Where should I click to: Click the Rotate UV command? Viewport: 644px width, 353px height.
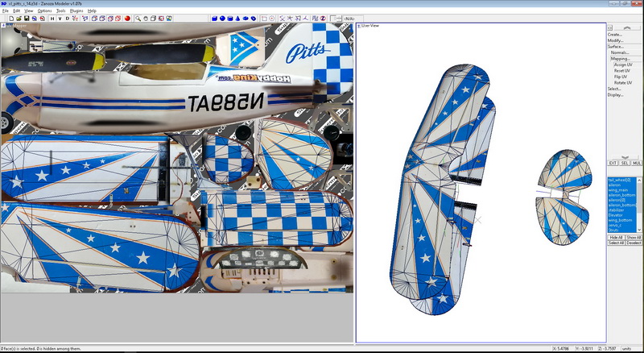(x=623, y=83)
